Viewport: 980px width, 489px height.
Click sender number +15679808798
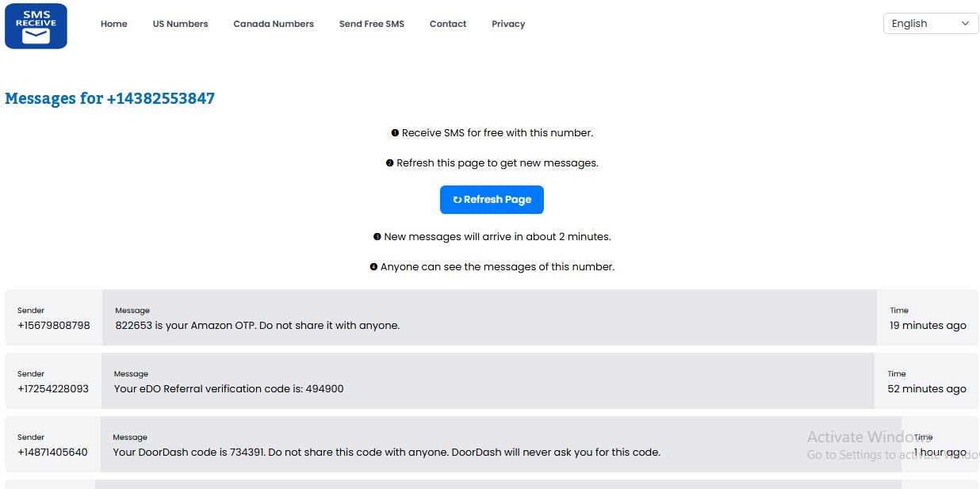pyautogui.click(x=54, y=325)
